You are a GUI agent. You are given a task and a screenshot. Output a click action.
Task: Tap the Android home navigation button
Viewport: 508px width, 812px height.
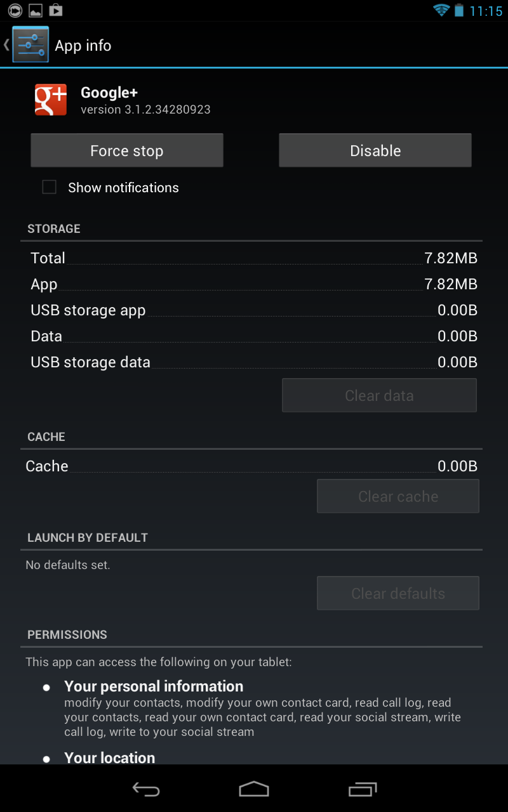pyautogui.click(x=254, y=789)
